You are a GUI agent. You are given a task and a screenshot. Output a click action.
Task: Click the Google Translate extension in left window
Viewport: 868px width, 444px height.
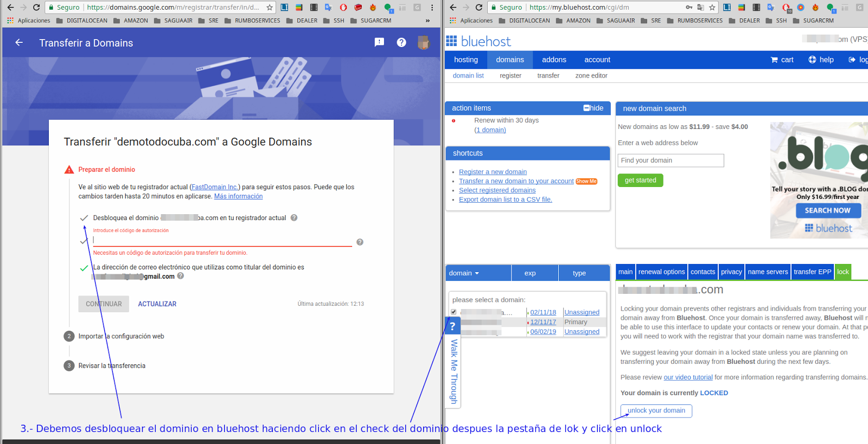(328, 8)
